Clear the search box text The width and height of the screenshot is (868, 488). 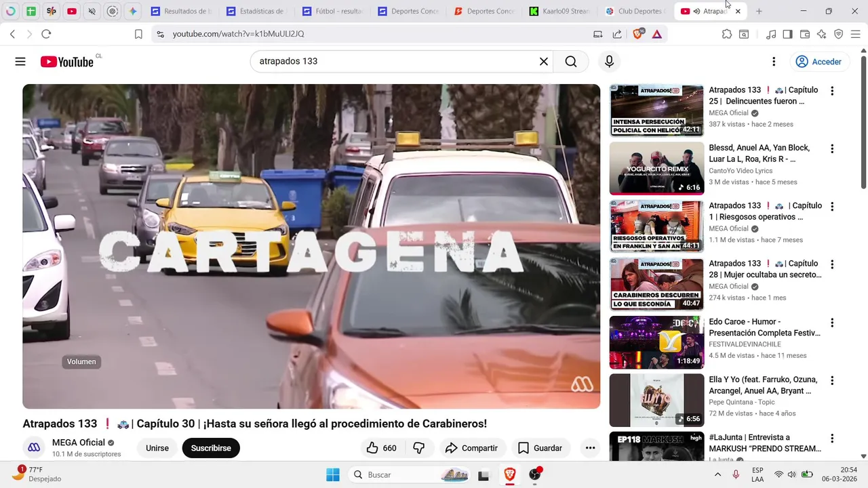coord(543,62)
